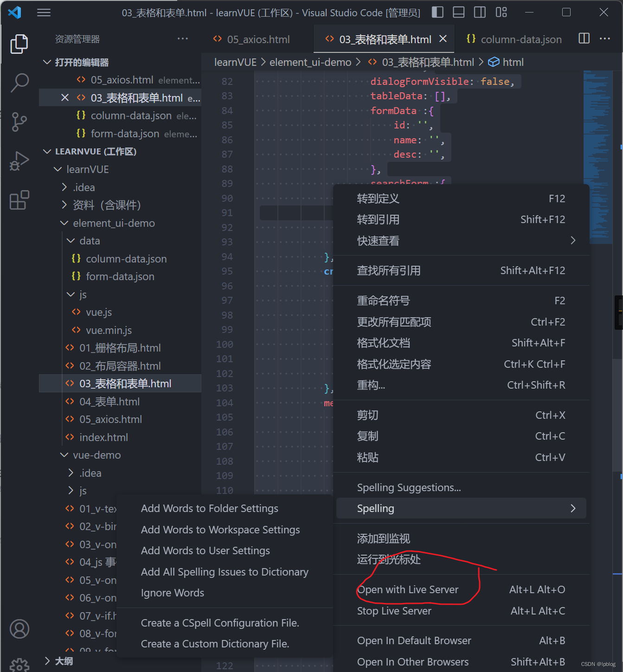Open the hamburger application menu
623x672 pixels.
[44, 13]
